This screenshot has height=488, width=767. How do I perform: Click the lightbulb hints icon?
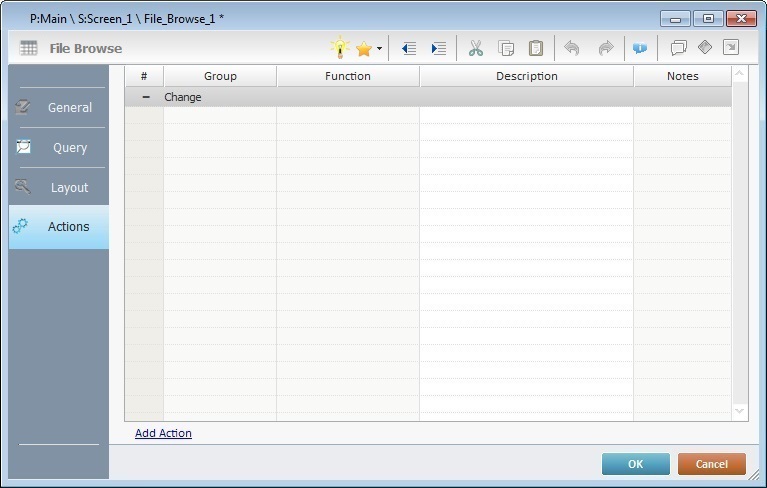tap(340, 48)
